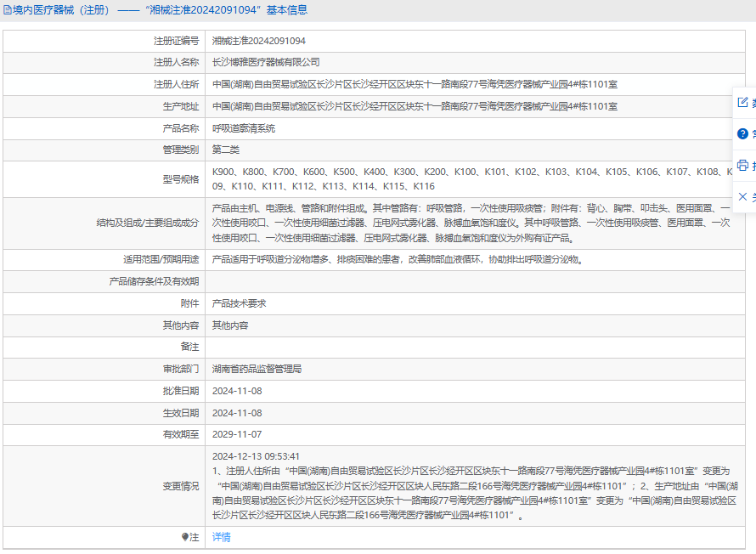Click the address value in 注册人住所 row

tap(415, 84)
